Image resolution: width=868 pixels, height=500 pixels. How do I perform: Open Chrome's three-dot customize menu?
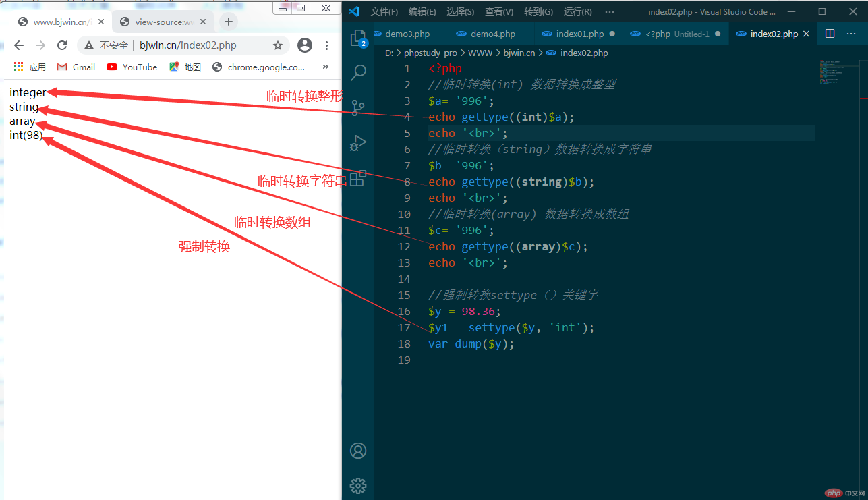(326, 45)
